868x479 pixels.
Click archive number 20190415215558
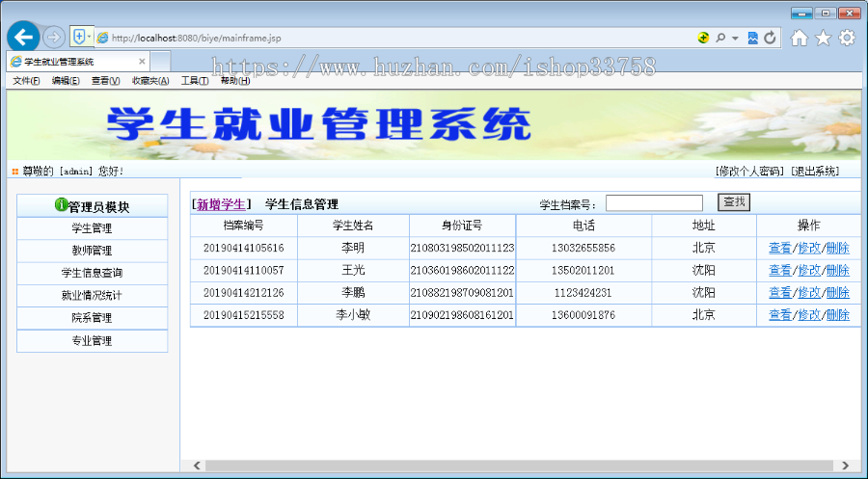244,315
